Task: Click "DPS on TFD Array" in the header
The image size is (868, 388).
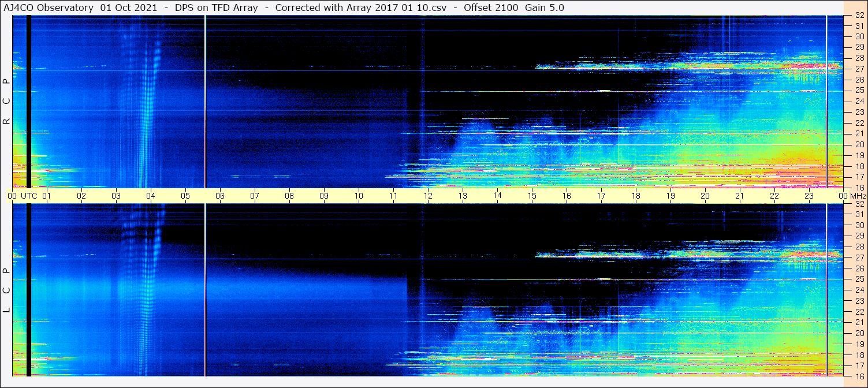Action: coord(216,8)
